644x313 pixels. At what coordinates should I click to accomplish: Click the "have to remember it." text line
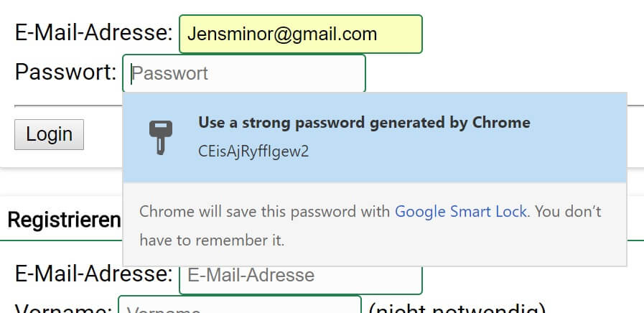[x=212, y=240]
